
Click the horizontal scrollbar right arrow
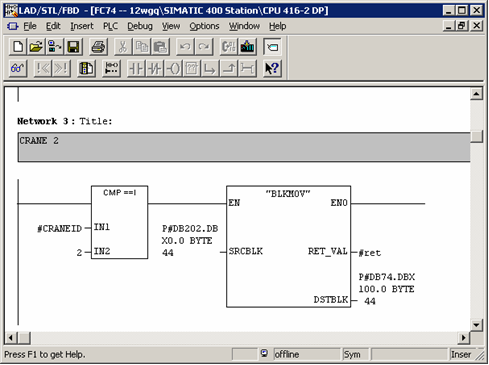point(464,338)
